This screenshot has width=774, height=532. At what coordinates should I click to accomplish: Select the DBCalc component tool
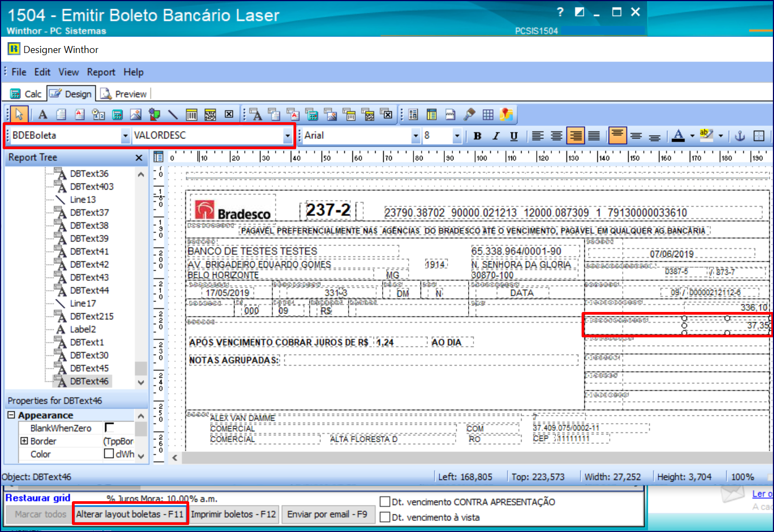click(x=312, y=114)
